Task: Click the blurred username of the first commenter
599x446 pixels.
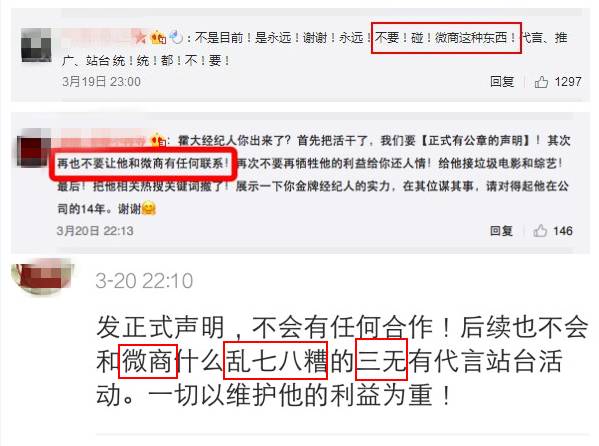Action: click(97, 37)
